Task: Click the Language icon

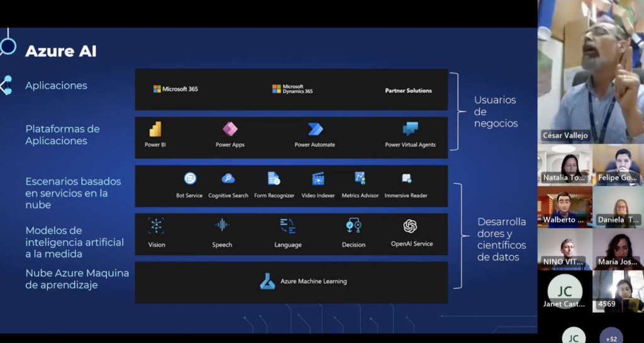Action: click(x=288, y=226)
